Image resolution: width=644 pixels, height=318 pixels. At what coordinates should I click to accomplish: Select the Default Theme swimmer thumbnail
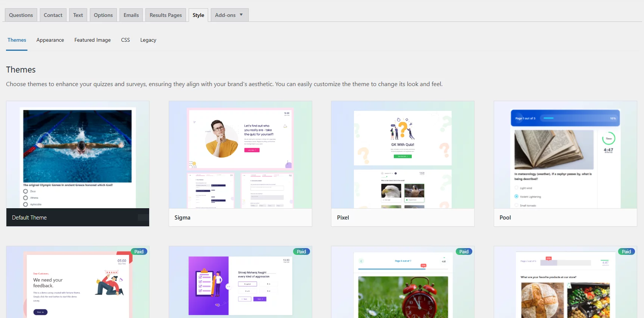pyautogui.click(x=78, y=155)
